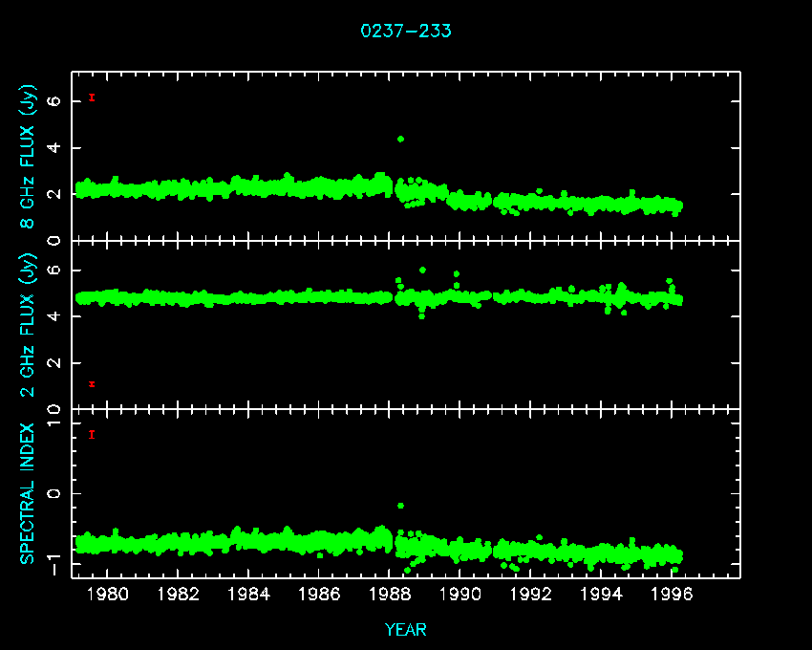
Task: Select the 8 GHz outlier point near 4.4 Jy
Action: click(x=401, y=139)
